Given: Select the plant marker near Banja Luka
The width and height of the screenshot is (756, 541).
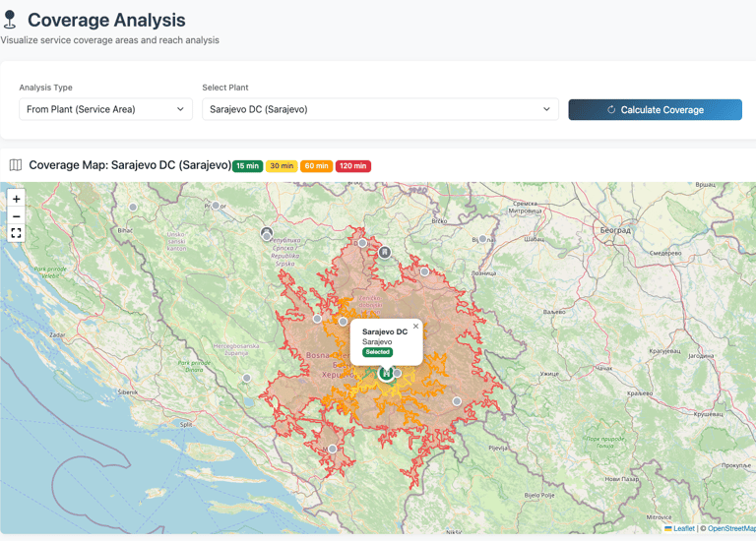Looking at the screenshot, I should [x=266, y=233].
